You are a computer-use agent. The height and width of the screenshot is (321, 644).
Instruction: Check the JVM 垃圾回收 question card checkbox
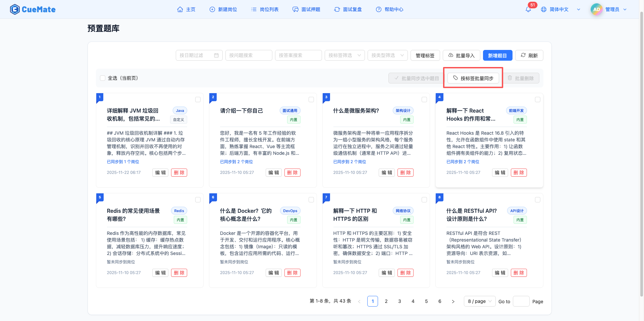click(x=198, y=100)
